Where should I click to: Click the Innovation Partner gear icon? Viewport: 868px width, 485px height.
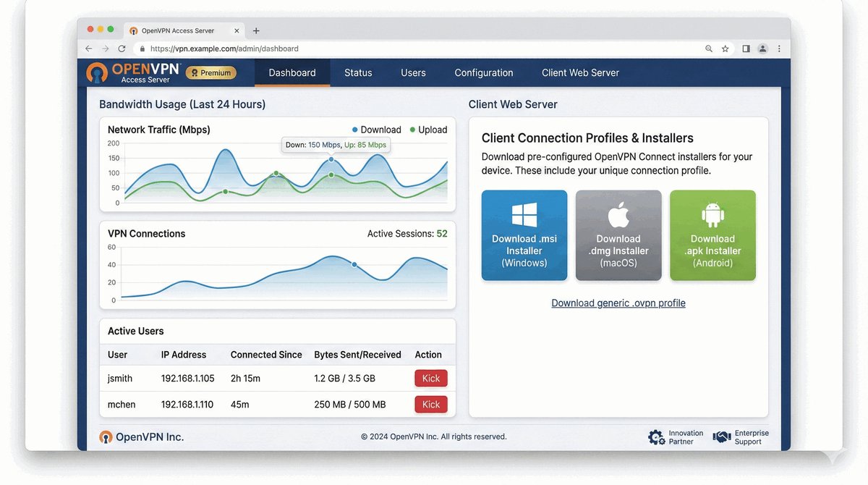pyautogui.click(x=656, y=437)
